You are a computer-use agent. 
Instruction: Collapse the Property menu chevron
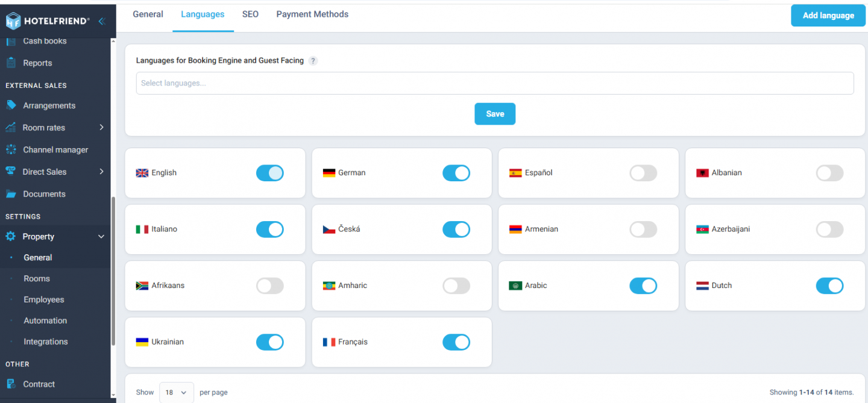(x=101, y=237)
